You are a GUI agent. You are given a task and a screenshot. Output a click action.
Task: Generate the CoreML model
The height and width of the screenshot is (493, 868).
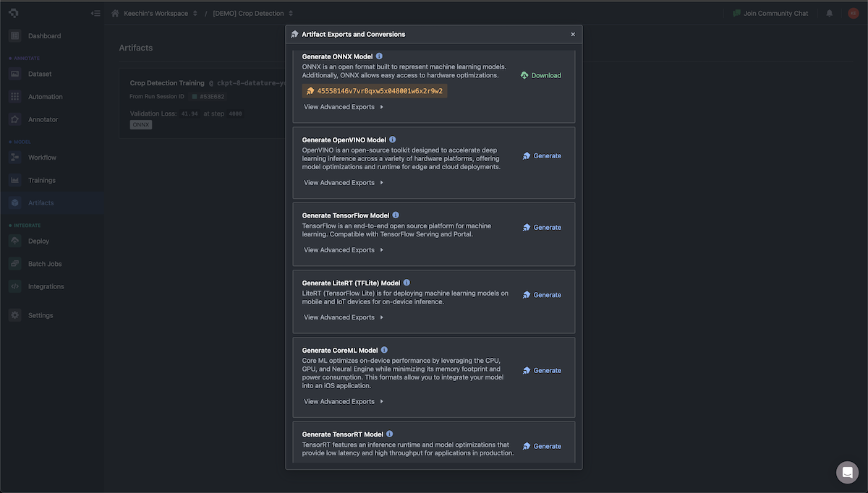pos(542,370)
